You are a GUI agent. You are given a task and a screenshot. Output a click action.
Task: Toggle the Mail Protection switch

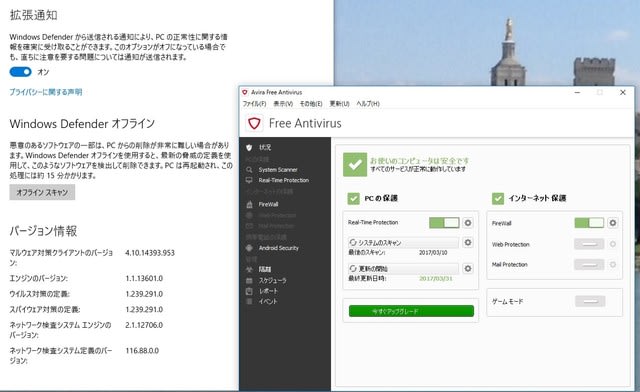[589, 265]
